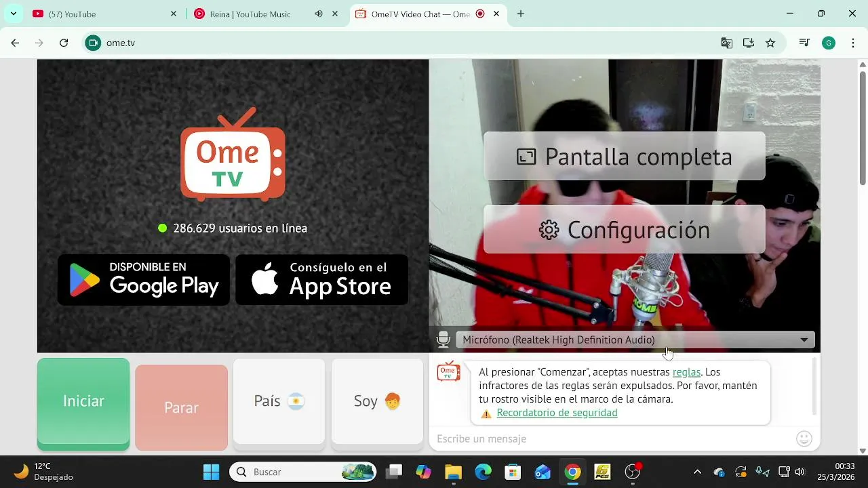Bookmark this page with star icon

click(770, 43)
